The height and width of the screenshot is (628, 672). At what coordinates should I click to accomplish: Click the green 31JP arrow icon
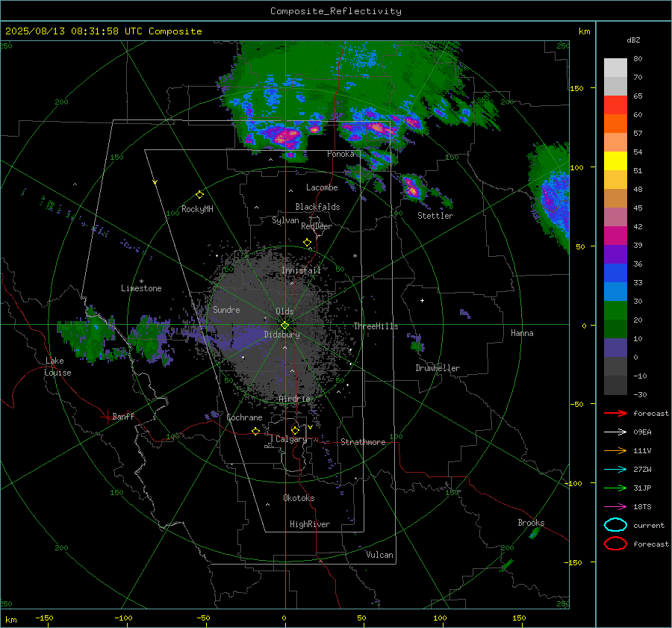[x=615, y=488]
